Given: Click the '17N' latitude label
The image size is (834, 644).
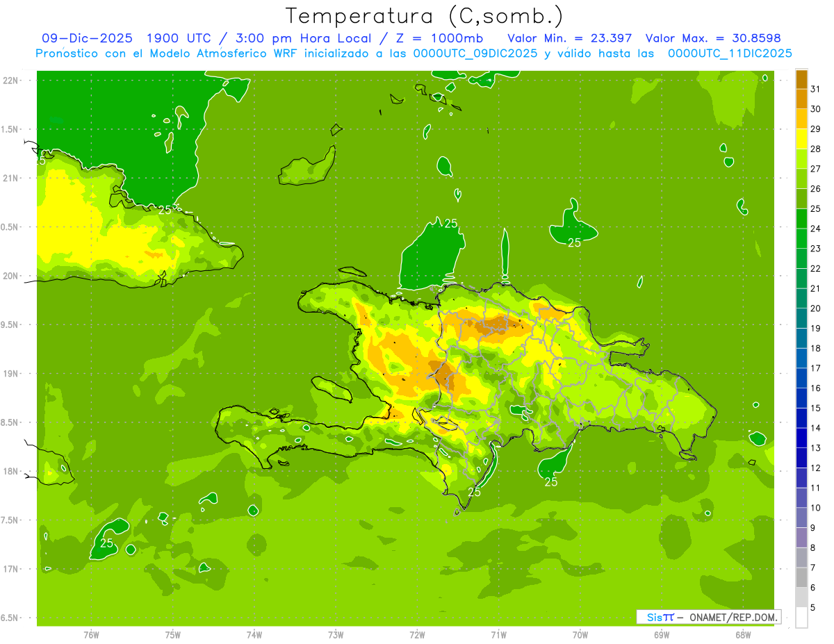Looking at the screenshot, I should coord(11,569).
